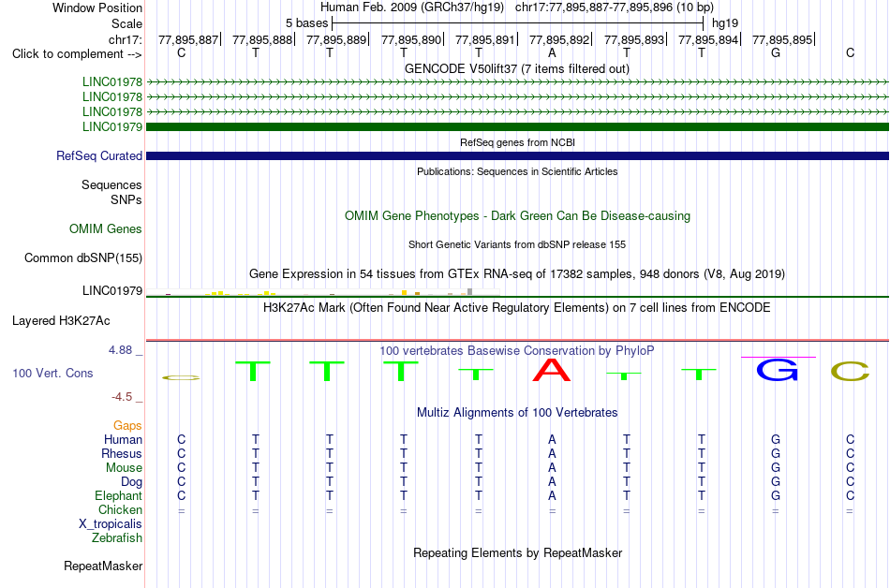The width and height of the screenshot is (890, 588).
Task: Click the Mouse species label
Action: click(124, 468)
